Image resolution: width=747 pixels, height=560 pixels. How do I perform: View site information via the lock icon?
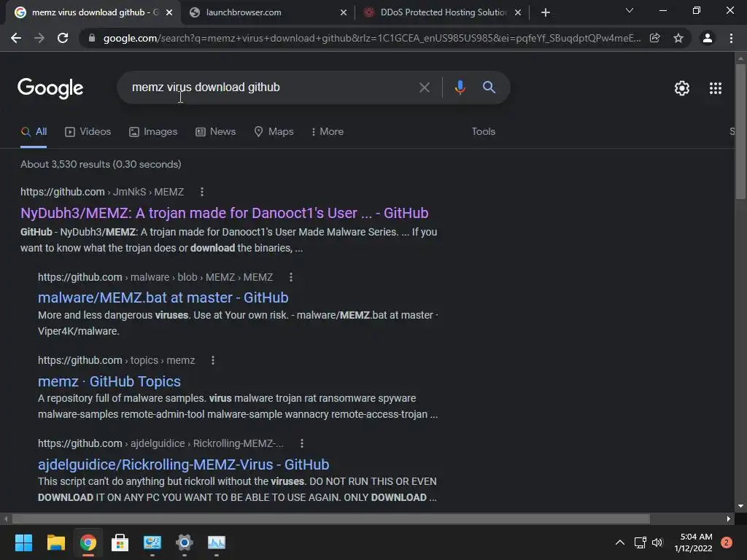click(x=92, y=38)
